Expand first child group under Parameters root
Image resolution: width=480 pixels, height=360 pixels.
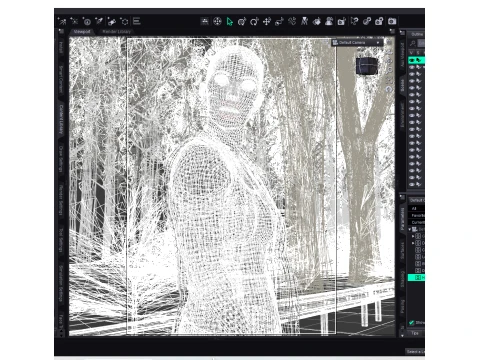point(413,236)
